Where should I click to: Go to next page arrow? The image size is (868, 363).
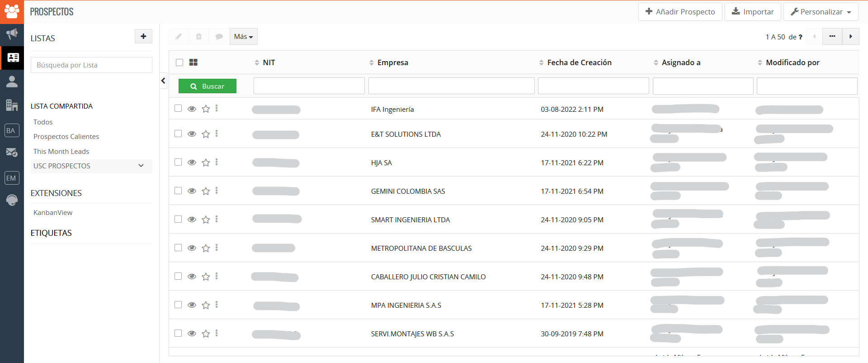click(x=851, y=37)
